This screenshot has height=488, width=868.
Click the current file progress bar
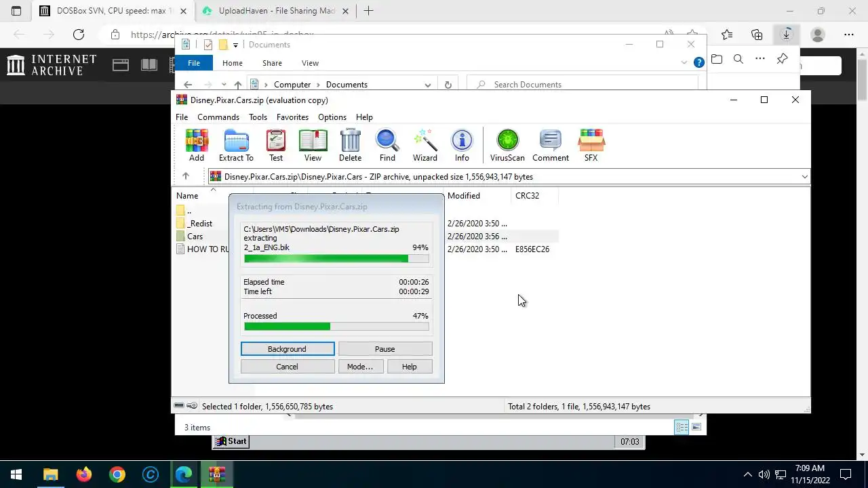pyautogui.click(x=336, y=258)
